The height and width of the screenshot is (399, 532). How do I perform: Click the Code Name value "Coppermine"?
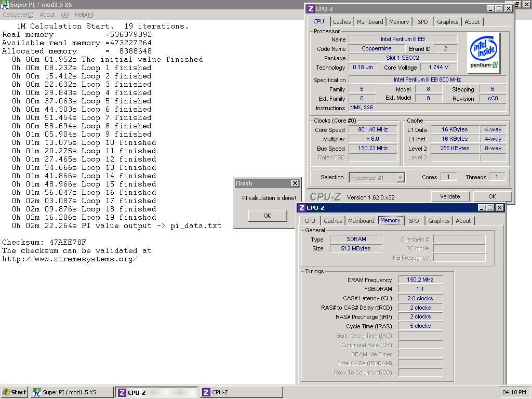[x=377, y=48]
